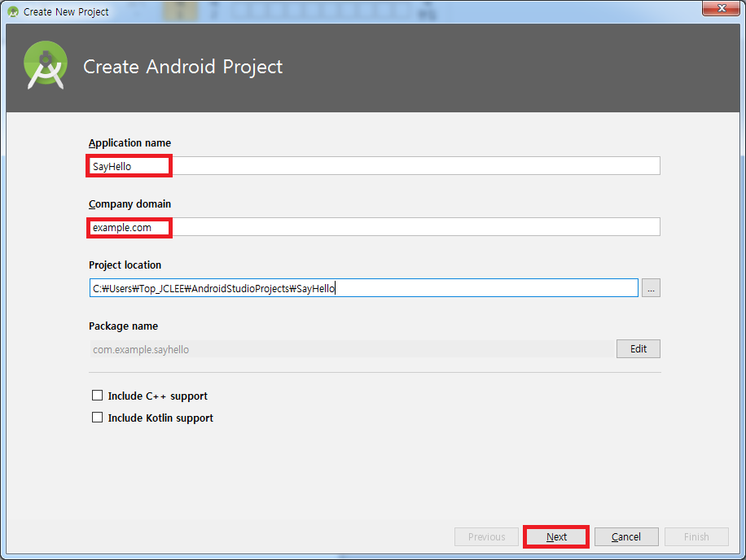Viewport: 746px width, 560px height.
Task: Enable Include C++ support checkbox
Action: click(97, 396)
